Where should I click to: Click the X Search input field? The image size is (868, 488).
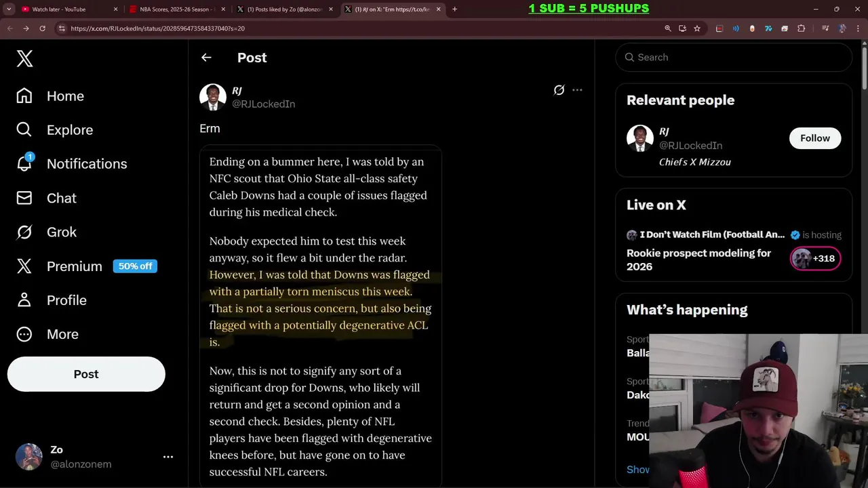tap(739, 58)
